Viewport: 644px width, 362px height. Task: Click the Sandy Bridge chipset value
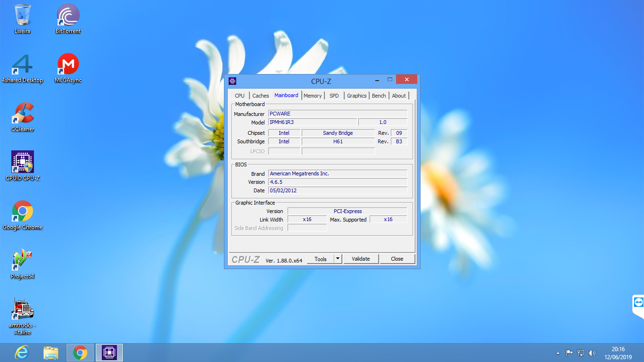tap(338, 133)
